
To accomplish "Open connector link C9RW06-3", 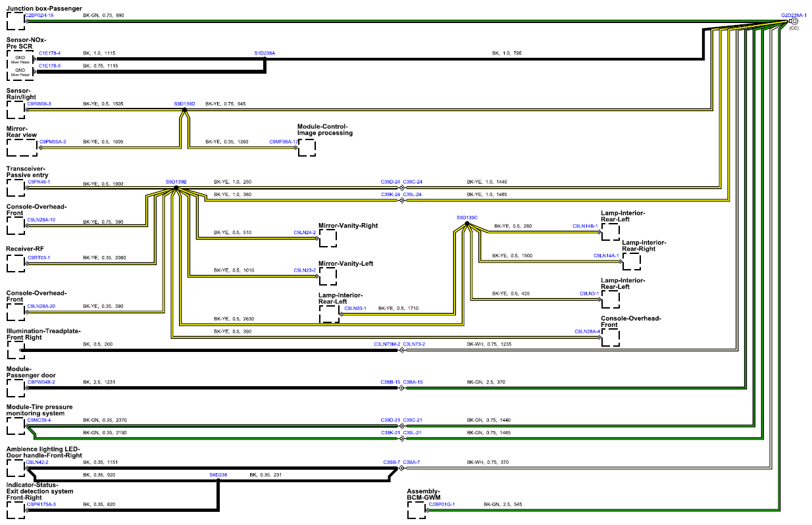I will [39, 104].
